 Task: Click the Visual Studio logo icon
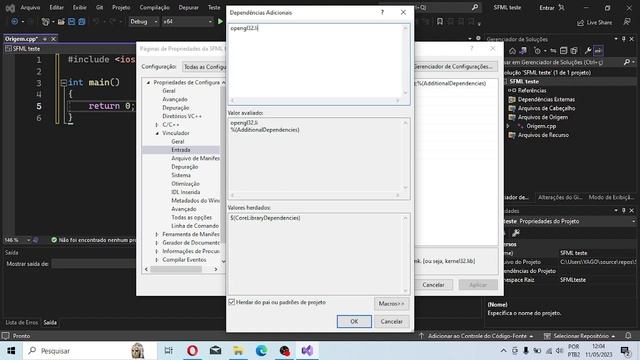(x=10, y=8)
